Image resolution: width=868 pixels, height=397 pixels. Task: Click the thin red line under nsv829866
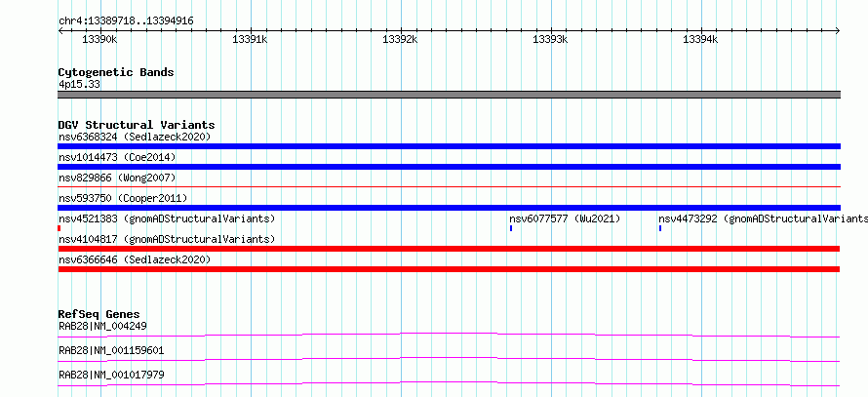point(449,187)
